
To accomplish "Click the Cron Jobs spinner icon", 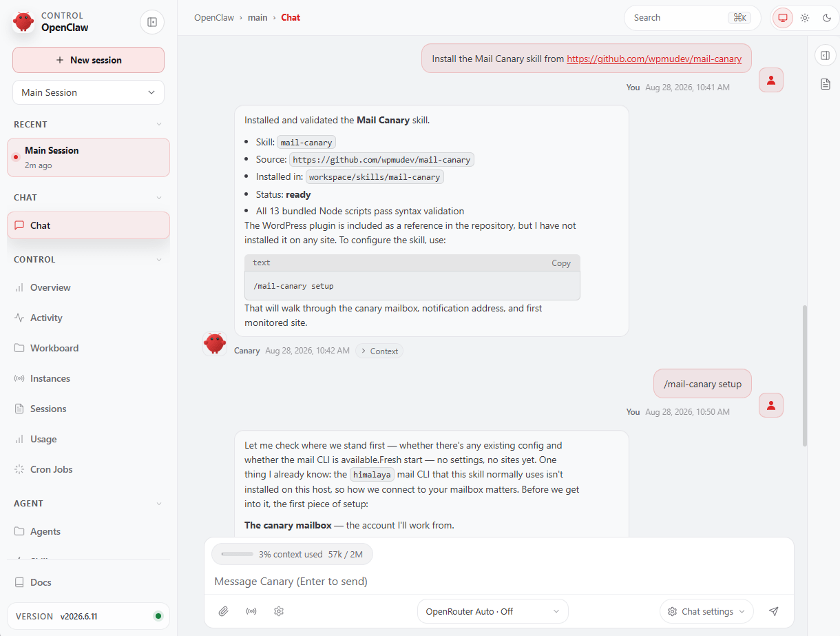I will point(19,469).
